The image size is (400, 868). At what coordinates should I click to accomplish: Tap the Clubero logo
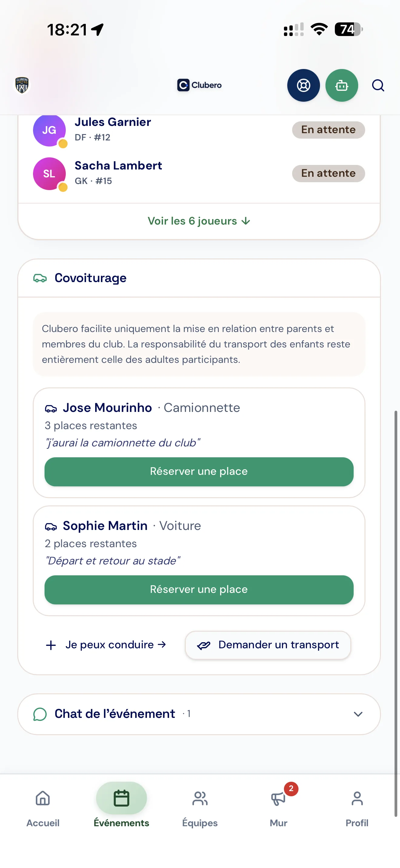199,85
